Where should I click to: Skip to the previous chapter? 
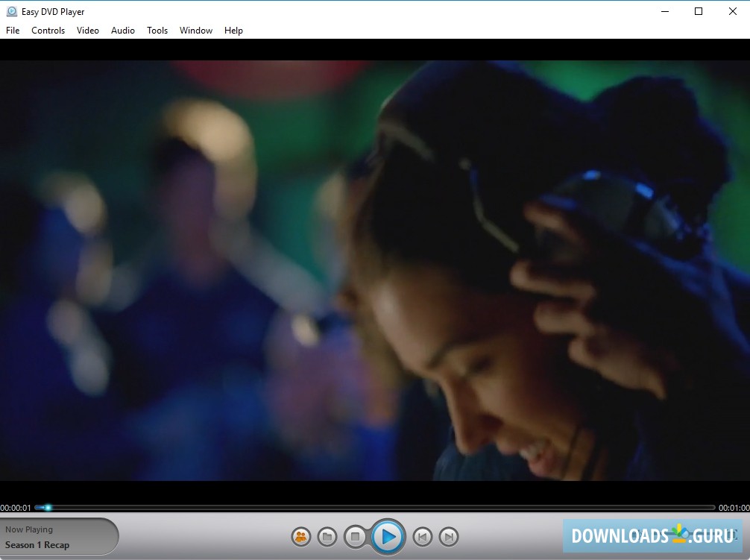(x=423, y=537)
